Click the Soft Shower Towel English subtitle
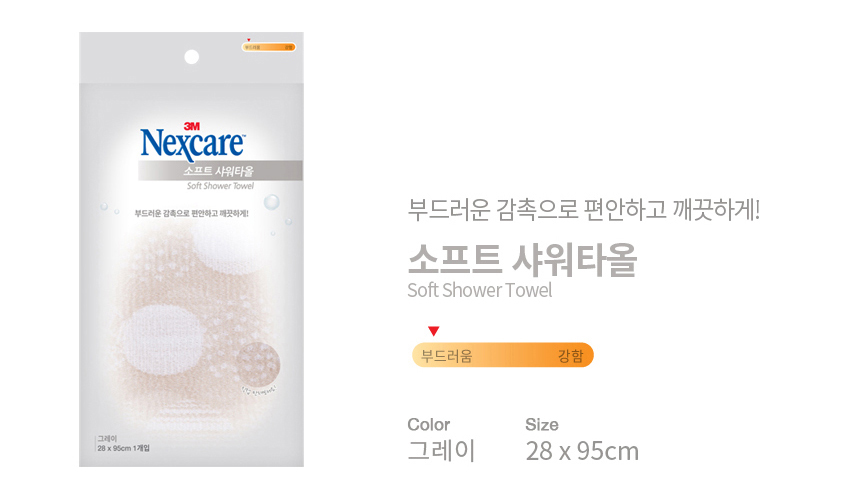 (480, 290)
